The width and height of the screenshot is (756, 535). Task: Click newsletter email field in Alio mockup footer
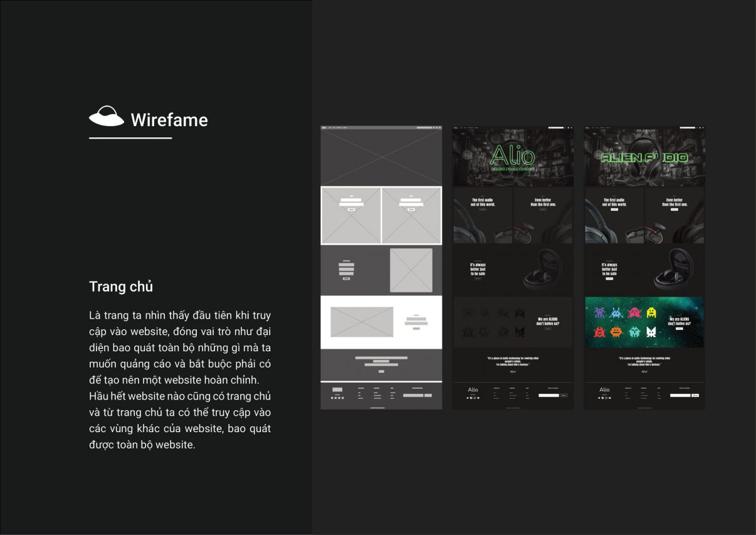coord(549,395)
